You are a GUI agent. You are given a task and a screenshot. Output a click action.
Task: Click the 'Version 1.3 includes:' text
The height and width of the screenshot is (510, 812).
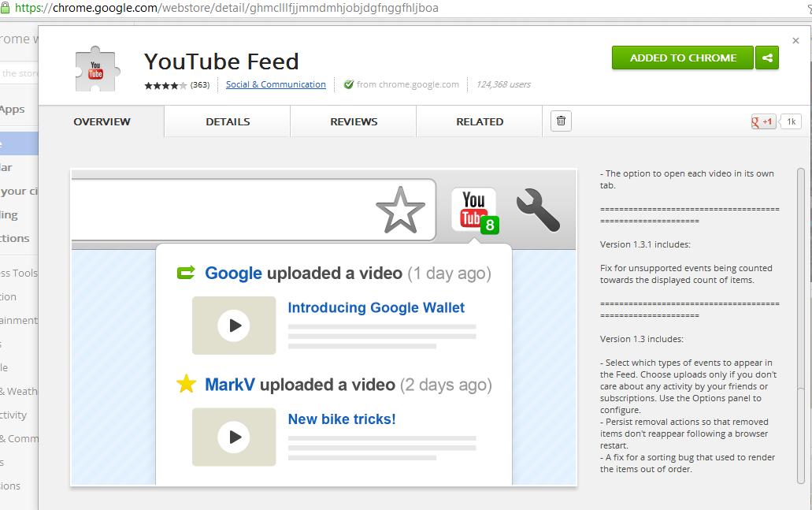pos(642,339)
